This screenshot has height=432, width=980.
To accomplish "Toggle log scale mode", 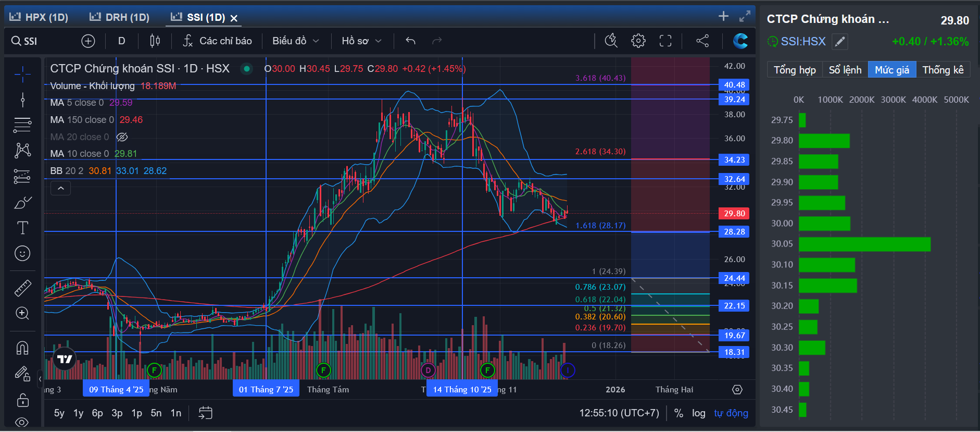I will [x=698, y=413].
